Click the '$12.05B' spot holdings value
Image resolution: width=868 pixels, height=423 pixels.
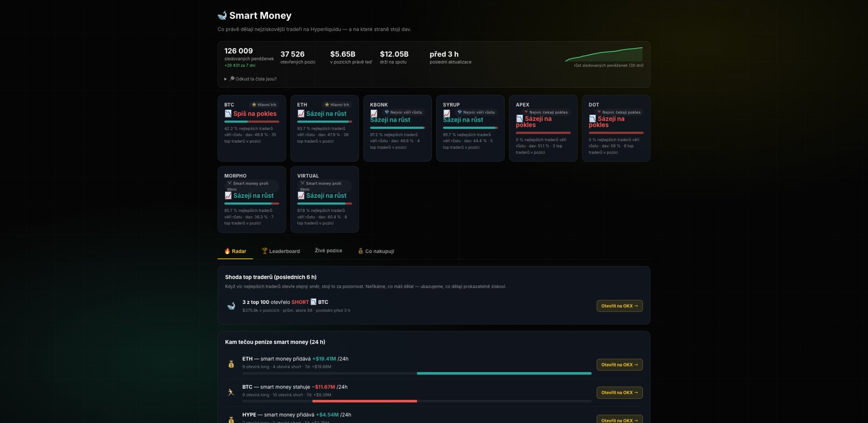[x=394, y=54]
